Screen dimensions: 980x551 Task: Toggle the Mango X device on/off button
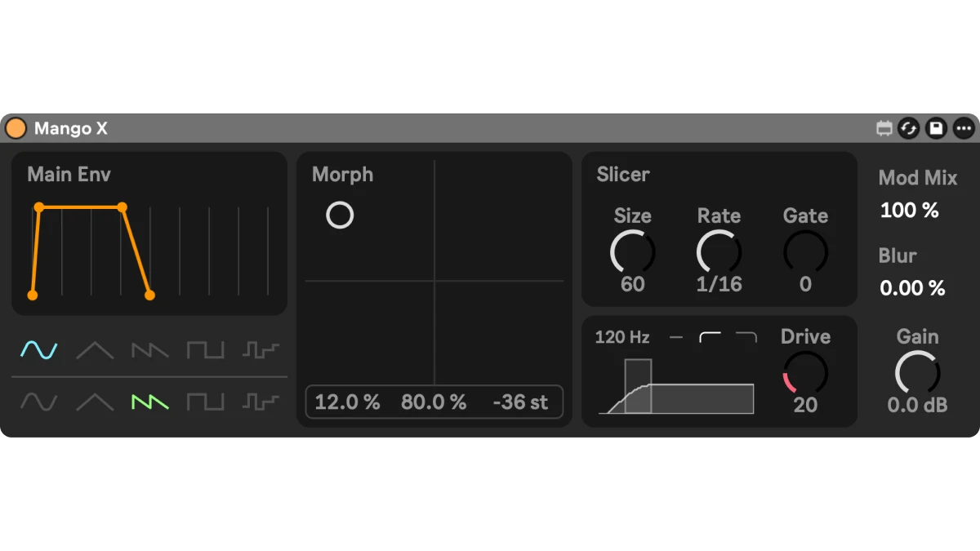(16, 128)
